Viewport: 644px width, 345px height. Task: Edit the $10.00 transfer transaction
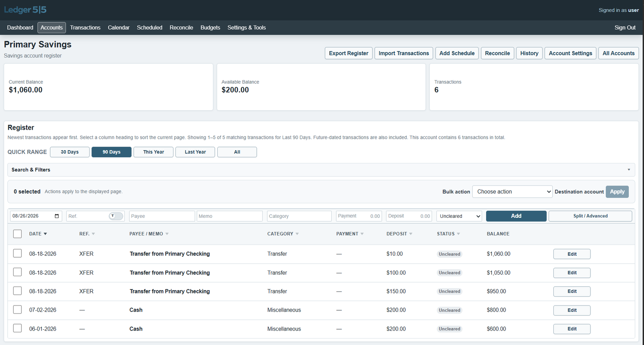coord(572,254)
